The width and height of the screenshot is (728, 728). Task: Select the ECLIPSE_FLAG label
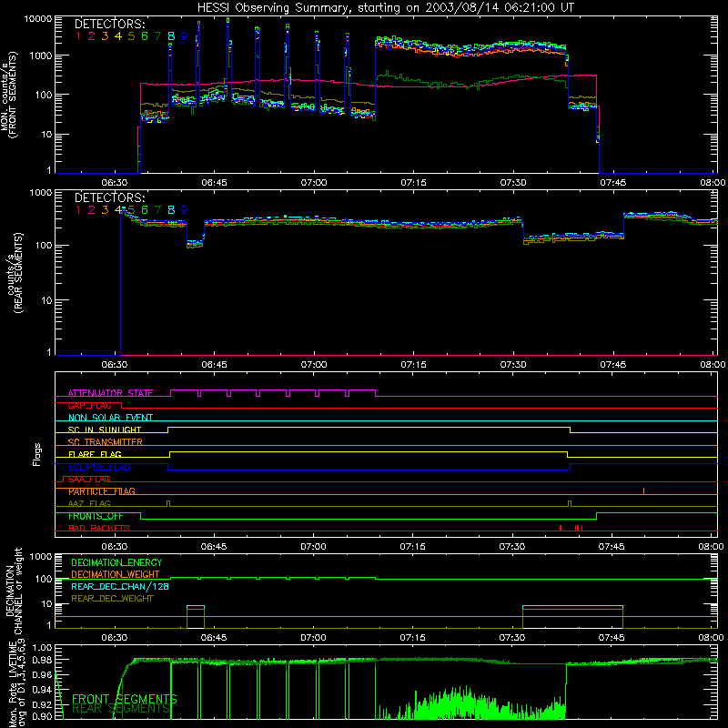click(99, 467)
